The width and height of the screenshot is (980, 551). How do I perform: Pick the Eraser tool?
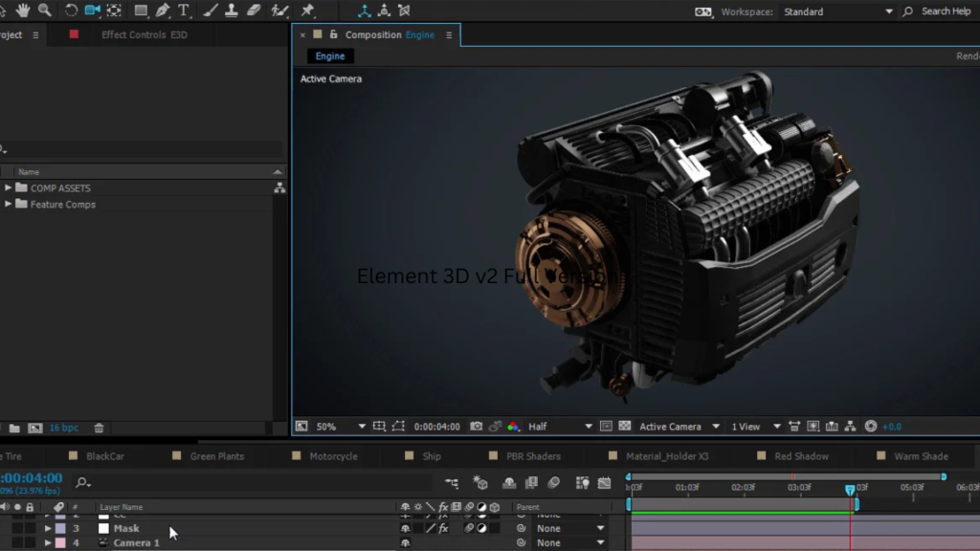coord(254,11)
